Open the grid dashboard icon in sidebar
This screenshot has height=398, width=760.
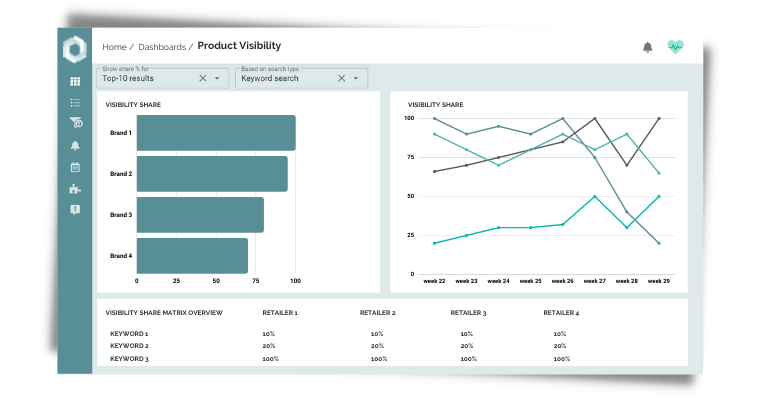75,81
